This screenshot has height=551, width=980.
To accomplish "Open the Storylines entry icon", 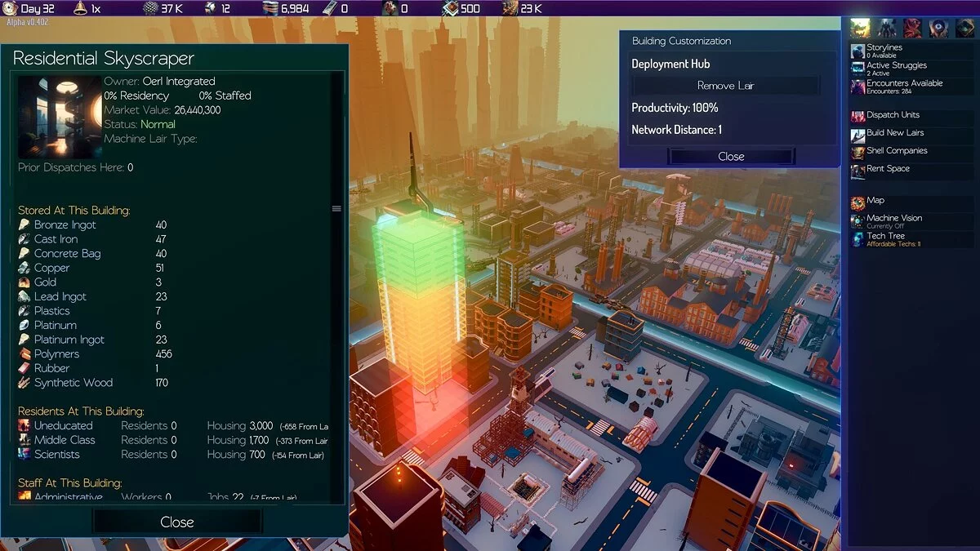I will point(857,51).
